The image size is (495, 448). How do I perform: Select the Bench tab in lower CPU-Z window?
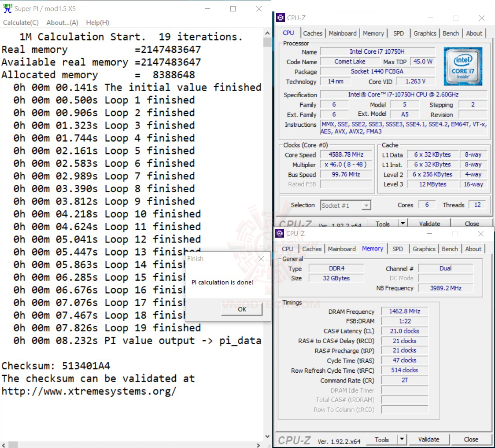[x=450, y=249]
